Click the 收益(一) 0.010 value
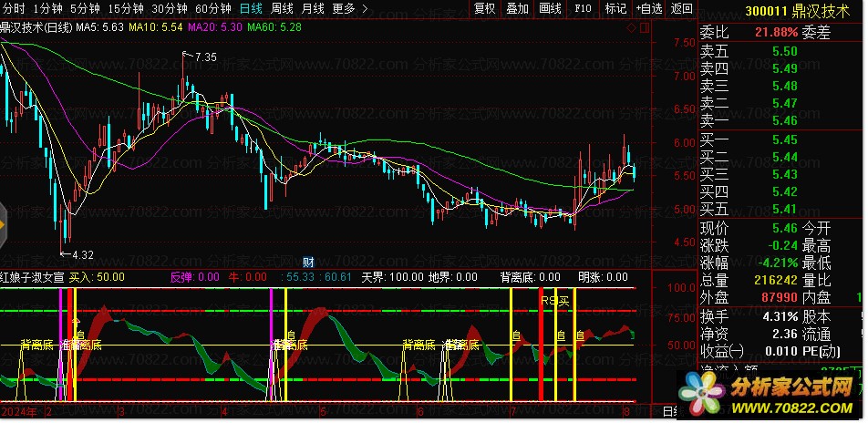The width and height of the screenshot is (868, 423). [781, 351]
